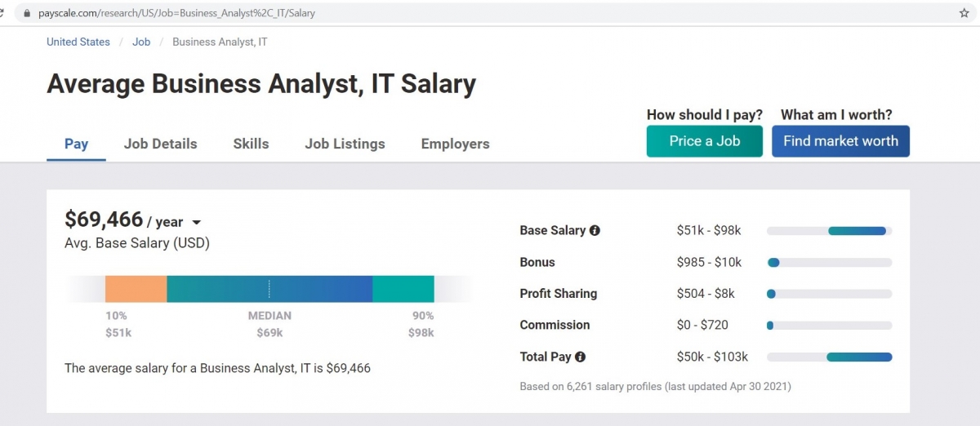This screenshot has width=980, height=426.
Task: Expand the per-year salary period dropdown
Action: (196, 223)
